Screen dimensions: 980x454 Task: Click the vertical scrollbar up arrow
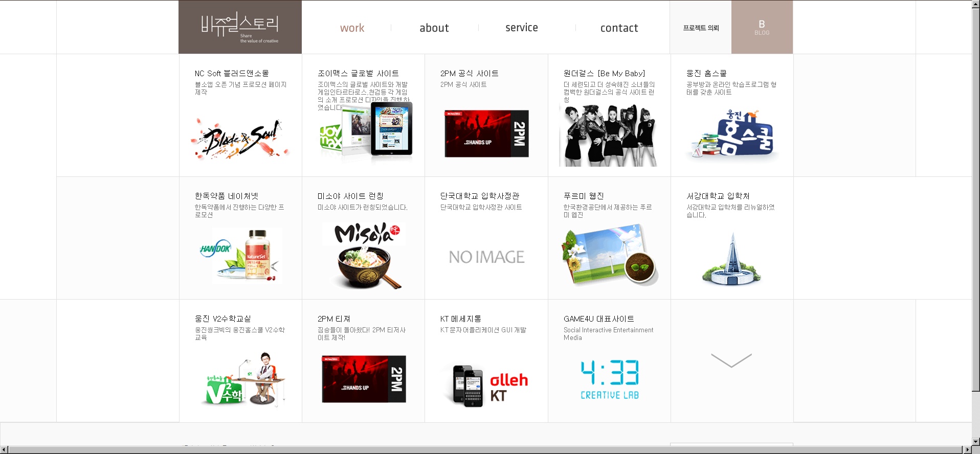pyautogui.click(x=976, y=5)
